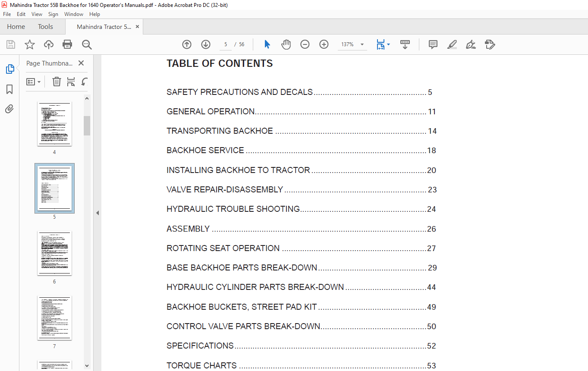This screenshot has width=588, height=371.
Task: Go to the next page with the down arrow
Action: click(206, 44)
